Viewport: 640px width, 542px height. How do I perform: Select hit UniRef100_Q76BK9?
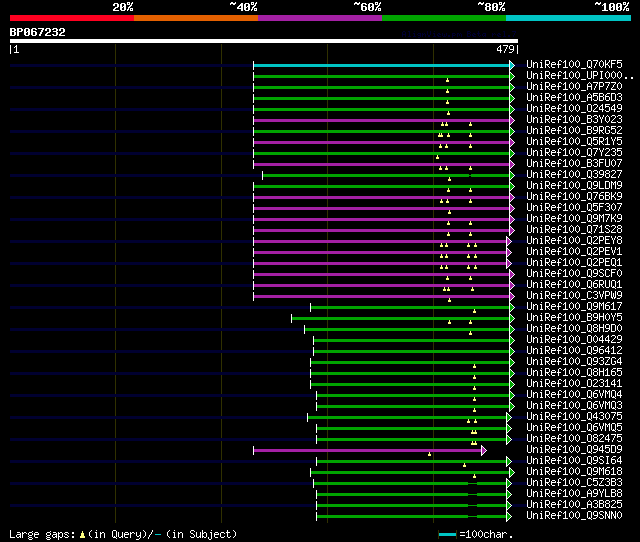click(574, 197)
